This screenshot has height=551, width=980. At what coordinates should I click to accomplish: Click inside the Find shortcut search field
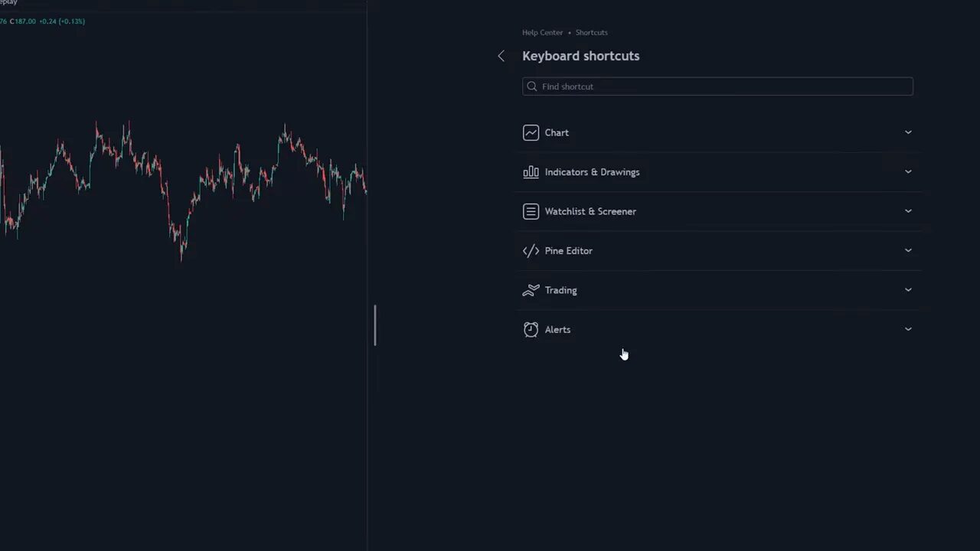pos(689,86)
